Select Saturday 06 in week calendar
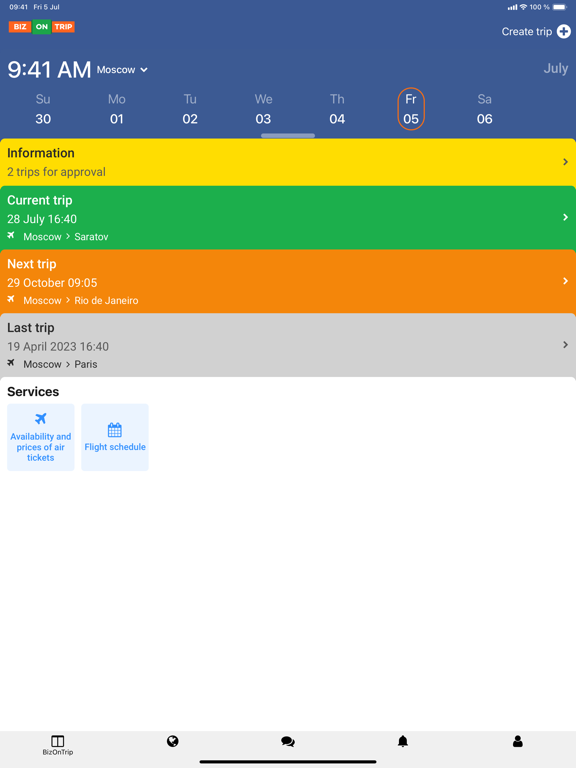The width and height of the screenshot is (576, 768). [x=484, y=109]
